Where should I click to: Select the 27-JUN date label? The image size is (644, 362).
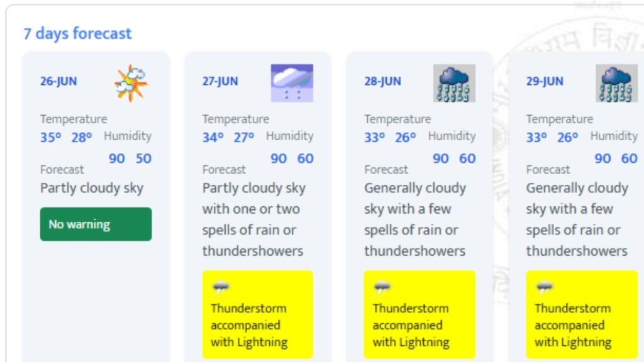[220, 81]
